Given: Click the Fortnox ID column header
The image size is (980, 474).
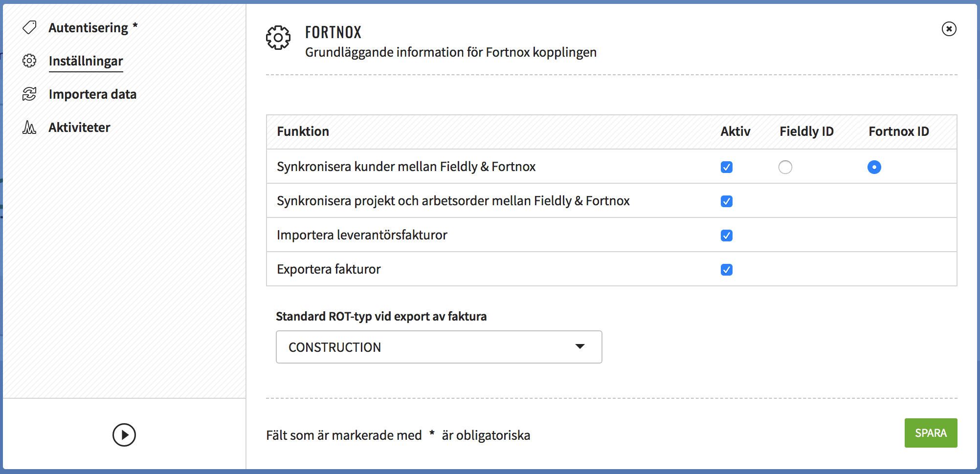Looking at the screenshot, I should [899, 131].
